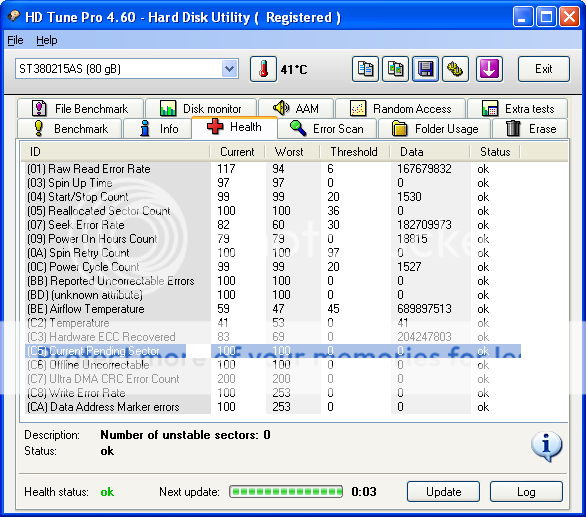Click the Log button
Screen dimensions: 586x517
[526, 492]
